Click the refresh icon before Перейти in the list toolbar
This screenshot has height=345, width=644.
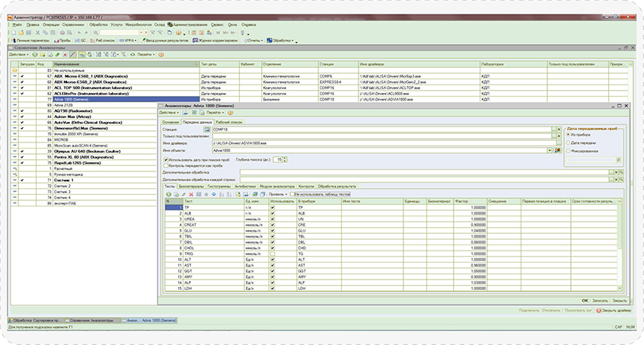pyautogui.click(x=132, y=55)
